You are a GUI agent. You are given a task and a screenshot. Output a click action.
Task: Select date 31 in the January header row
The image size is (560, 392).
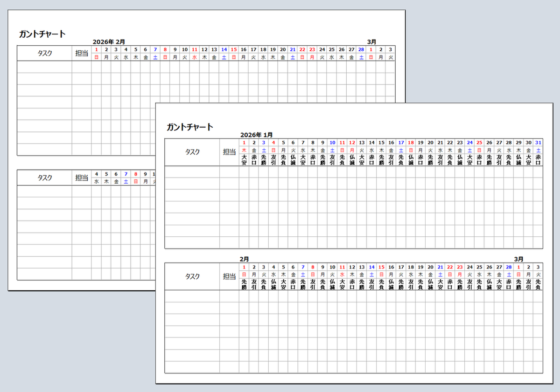(538, 143)
